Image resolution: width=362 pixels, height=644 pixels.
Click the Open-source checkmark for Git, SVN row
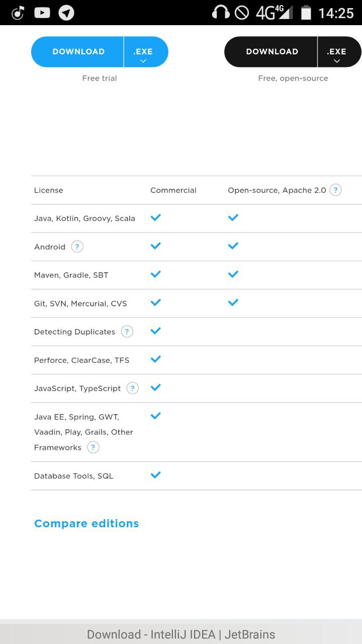point(233,302)
